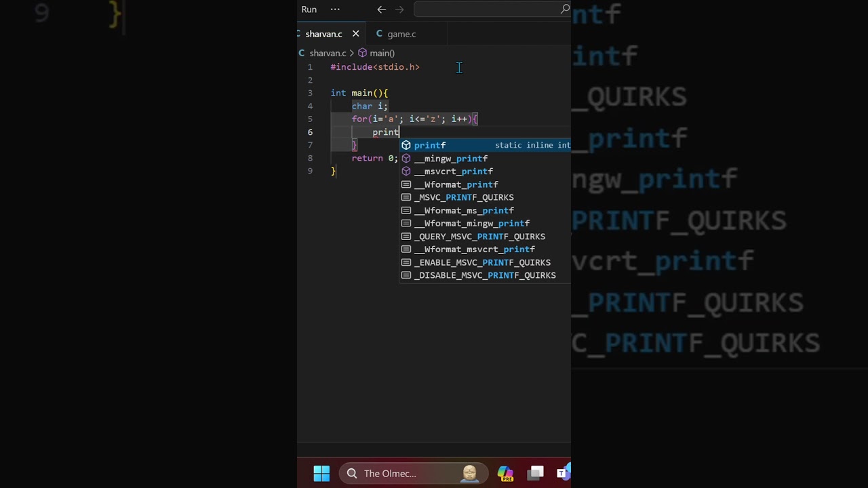This screenshot has width=868, height=488.
Task: Go back with the left arrow
Action: tap(381, 9)
